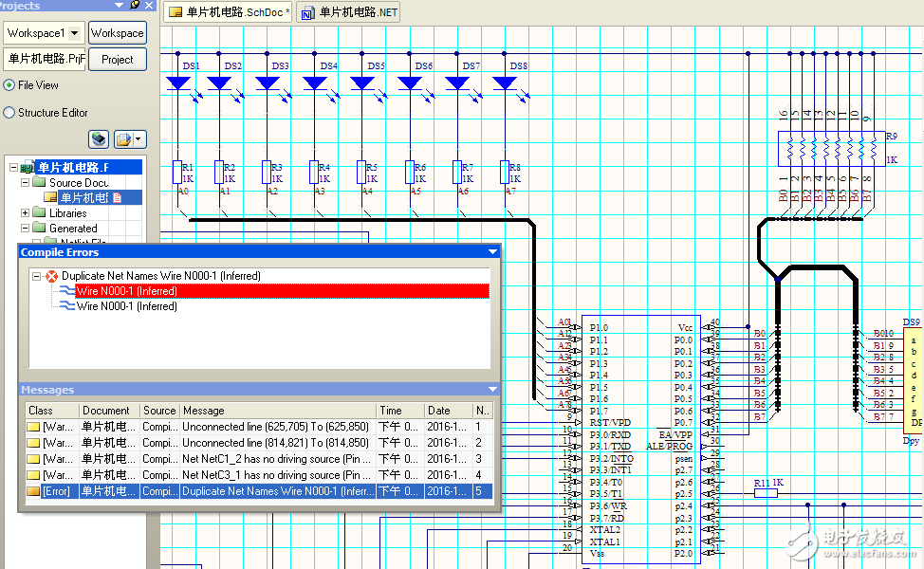Viewport: 924px width, 569px height.
Task: Click the orange error-class icon in Messages
Action: pyautogui.click(x=34, y=491)
